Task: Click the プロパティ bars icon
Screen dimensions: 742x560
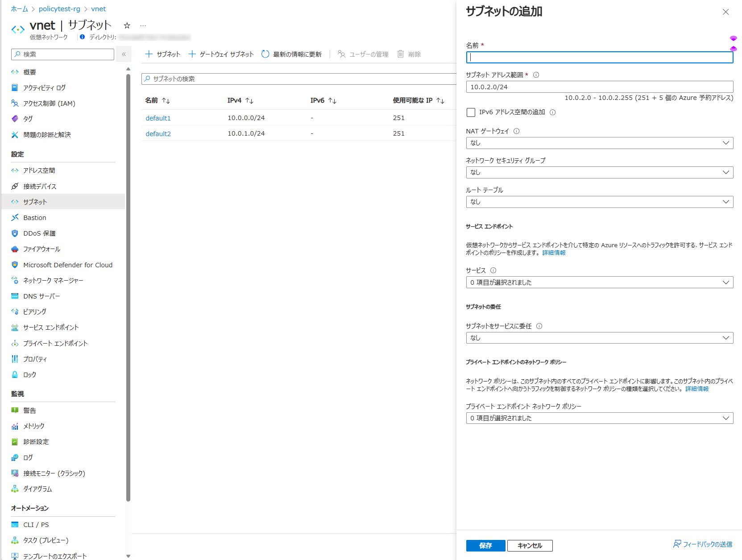Action: point(15,359)
